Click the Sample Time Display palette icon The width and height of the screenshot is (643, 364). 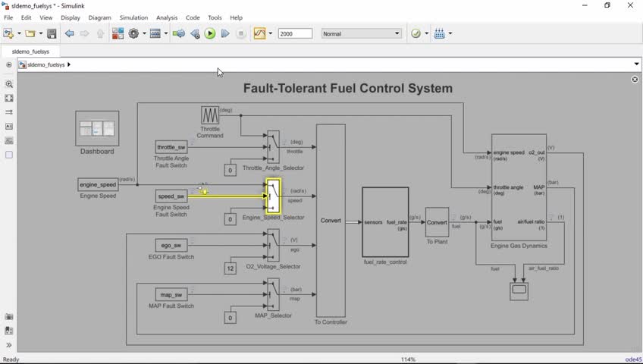tap(9, 112)
